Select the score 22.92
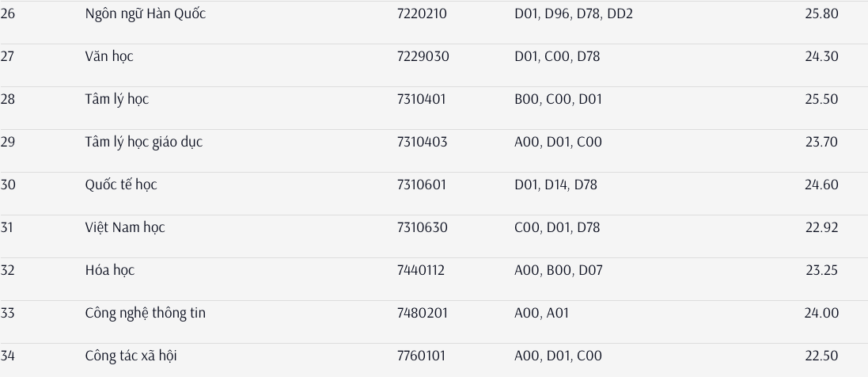The image size is (868, 377). tap(821, 228)
